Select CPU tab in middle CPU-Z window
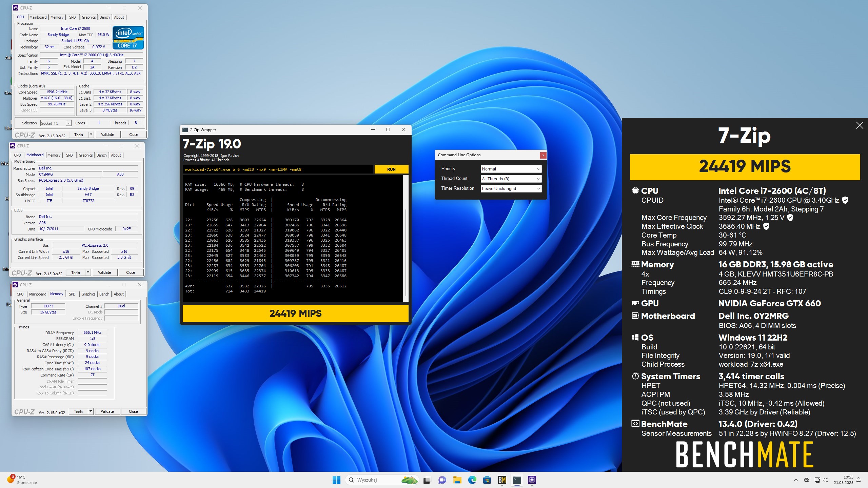Viewport: 868px width, 488px height. point(17,155)
